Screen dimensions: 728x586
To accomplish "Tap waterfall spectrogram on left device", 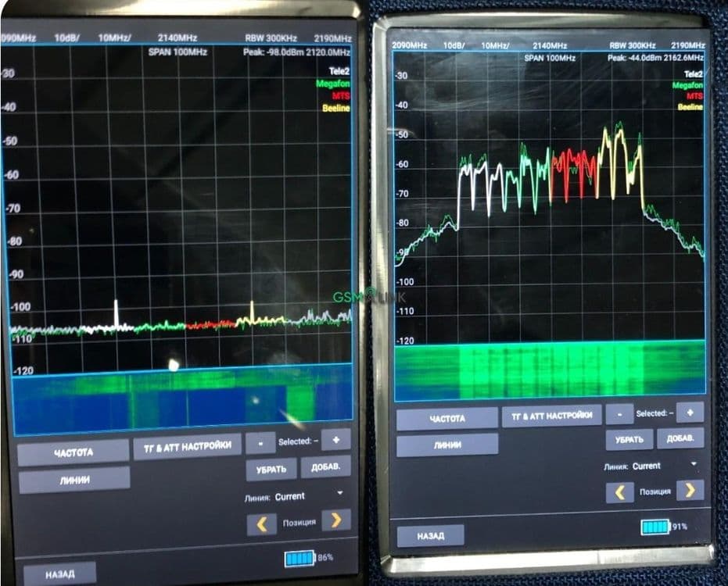I will tap(182, 400).
